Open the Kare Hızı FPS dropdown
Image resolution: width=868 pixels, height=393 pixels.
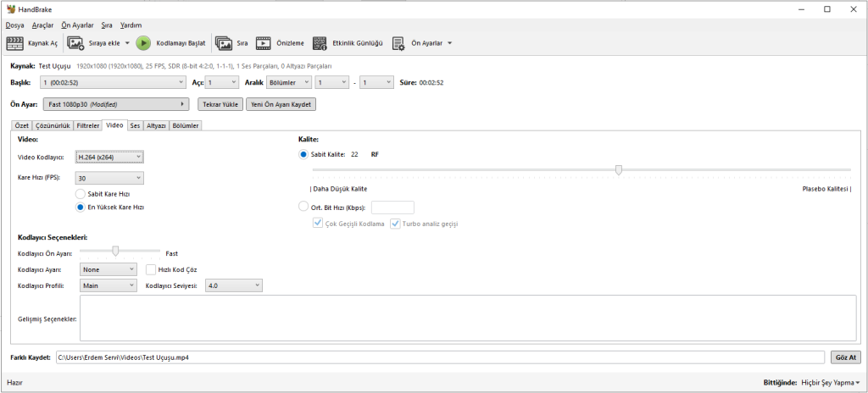pyautogui.click(x=109, y=178)
